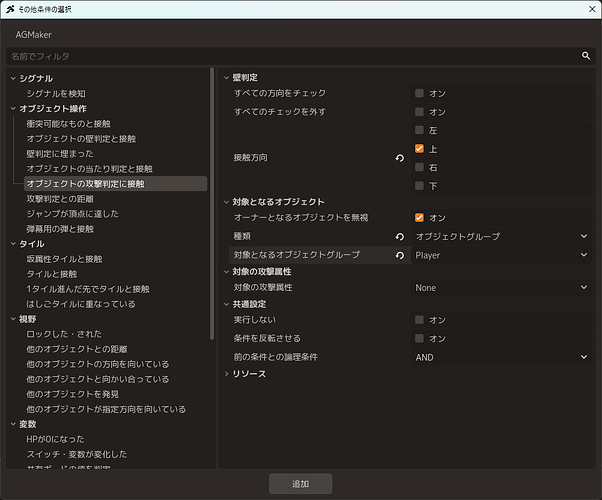Close the その他条件の選択 dialog
602x500 pixels.
pos(592,9)
